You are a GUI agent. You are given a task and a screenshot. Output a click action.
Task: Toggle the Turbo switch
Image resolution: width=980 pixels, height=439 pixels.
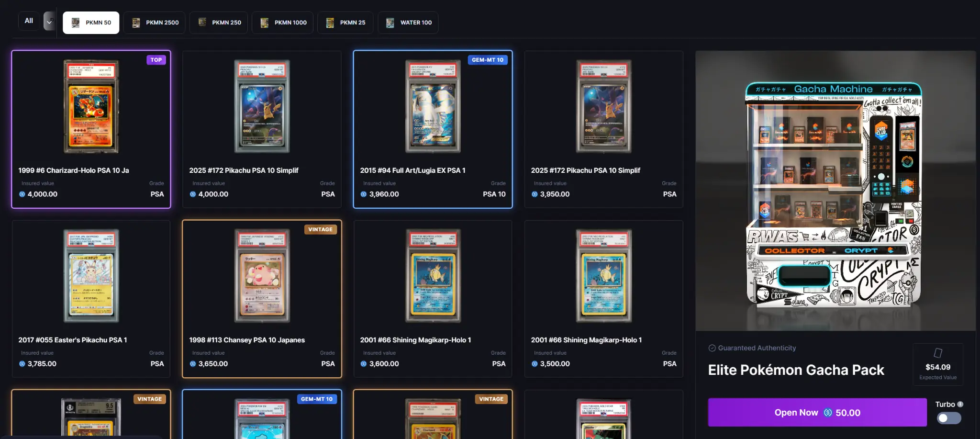point(949,418)
